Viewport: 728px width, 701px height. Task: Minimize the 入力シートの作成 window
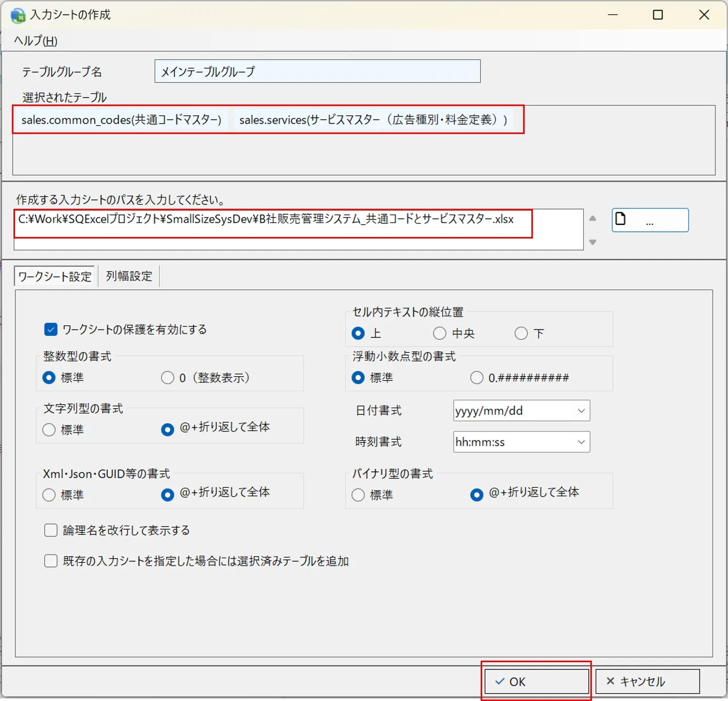613,15
